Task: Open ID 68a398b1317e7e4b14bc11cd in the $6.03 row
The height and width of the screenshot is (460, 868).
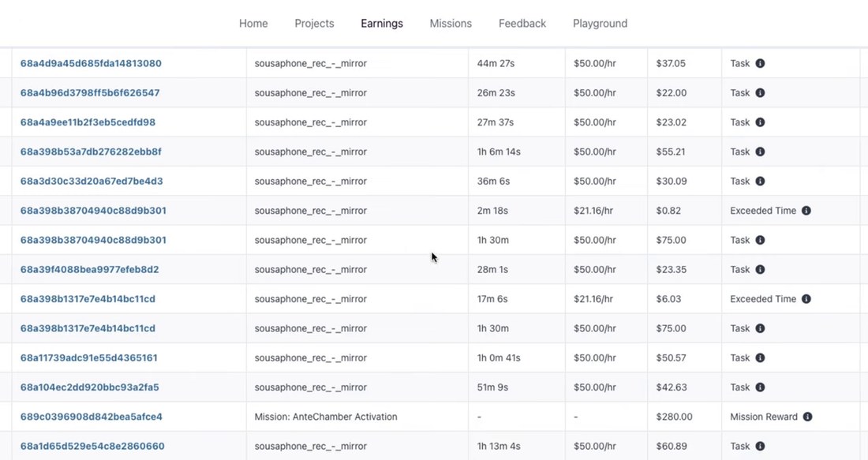Action: click(88, 299)
